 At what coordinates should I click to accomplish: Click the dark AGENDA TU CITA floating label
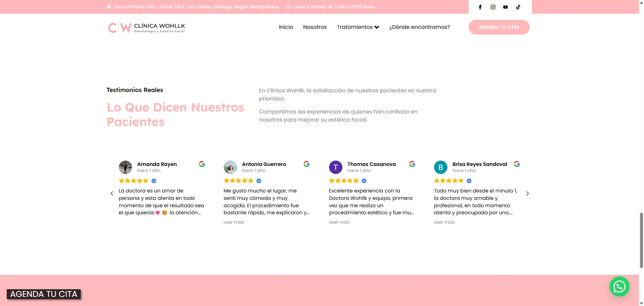(x=44, y=294)
